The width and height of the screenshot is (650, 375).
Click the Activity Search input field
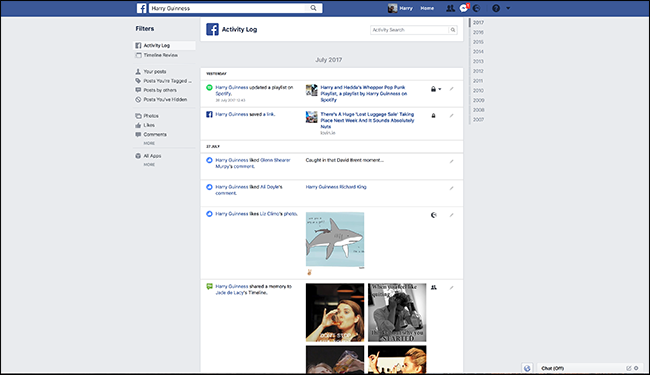pos(410,30)
